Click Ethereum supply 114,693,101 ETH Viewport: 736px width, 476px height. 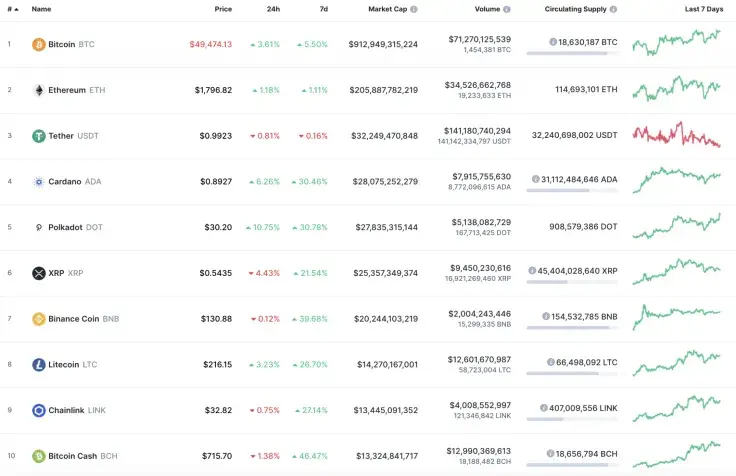586,89
